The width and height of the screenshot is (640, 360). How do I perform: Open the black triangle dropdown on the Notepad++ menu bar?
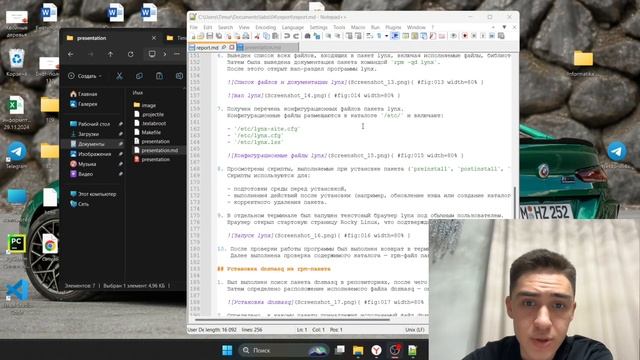504,27
